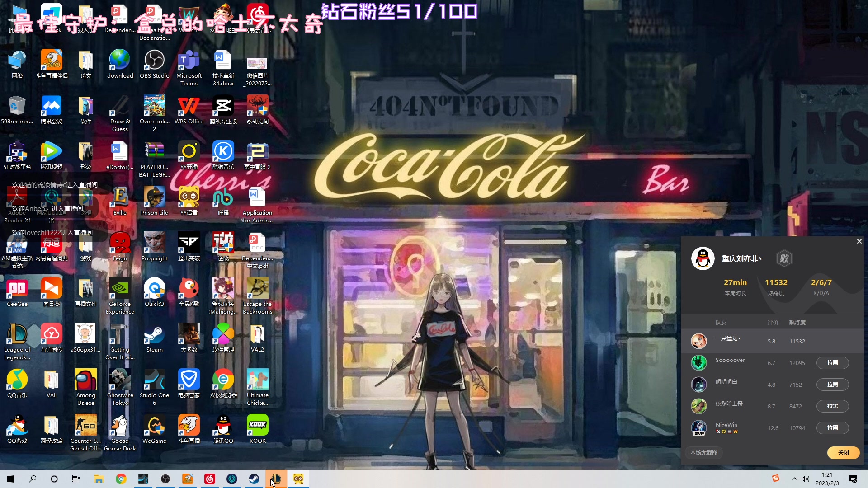The image size is (868, 488).
Task: Open the WPS Office desktop icon
Action: coord(189,107)
